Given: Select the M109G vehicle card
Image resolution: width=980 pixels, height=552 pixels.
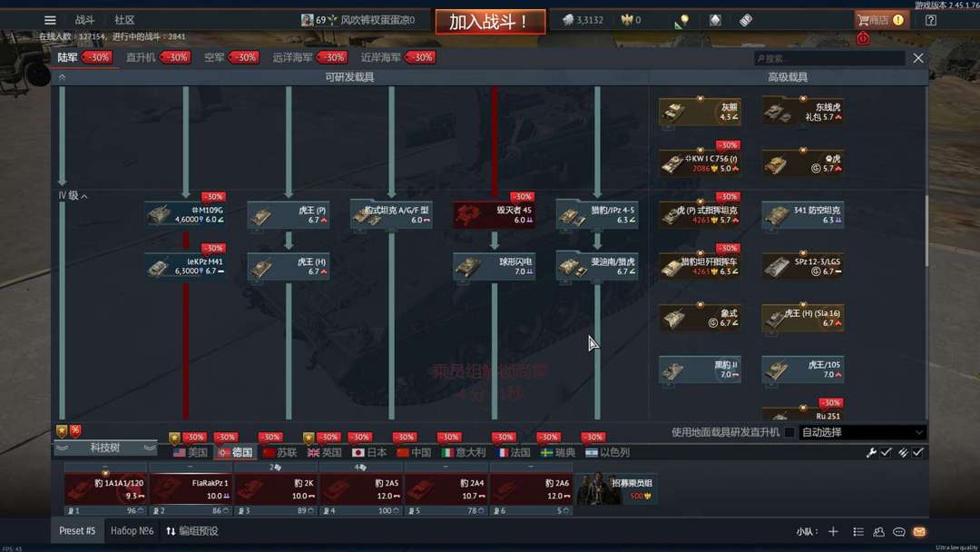Looking at the screenshot, I should [x=186, y=214].
